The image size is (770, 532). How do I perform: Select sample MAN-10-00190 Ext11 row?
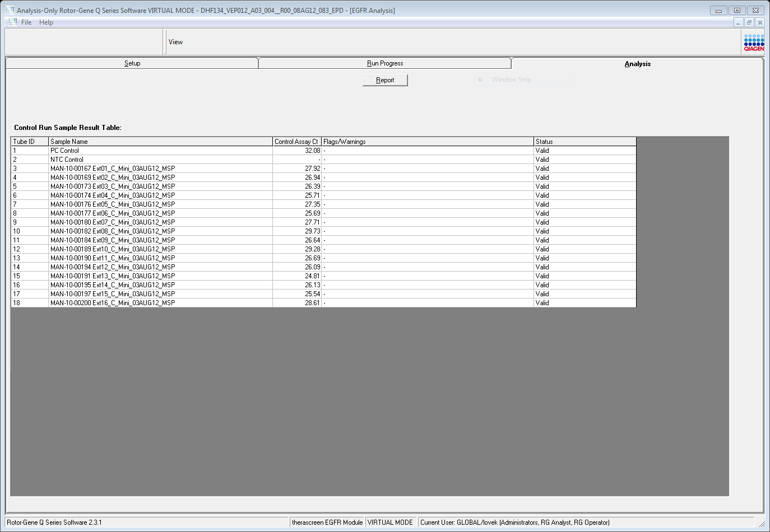323,258
